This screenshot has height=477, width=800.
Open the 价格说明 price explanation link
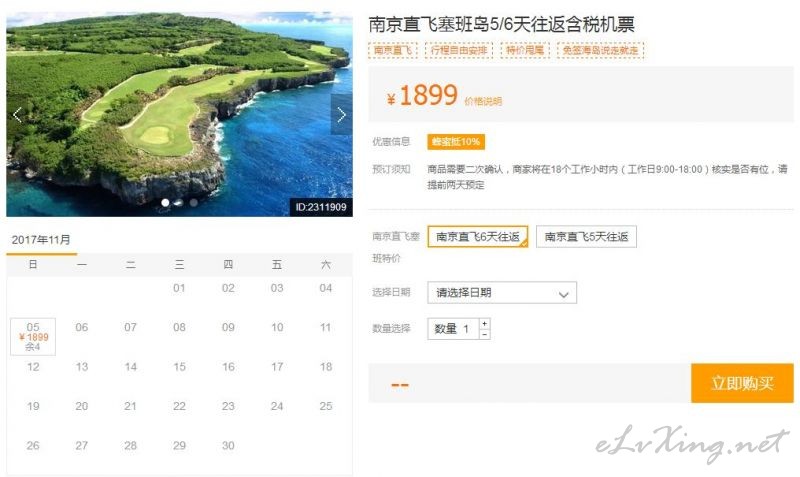coord(483,101)
